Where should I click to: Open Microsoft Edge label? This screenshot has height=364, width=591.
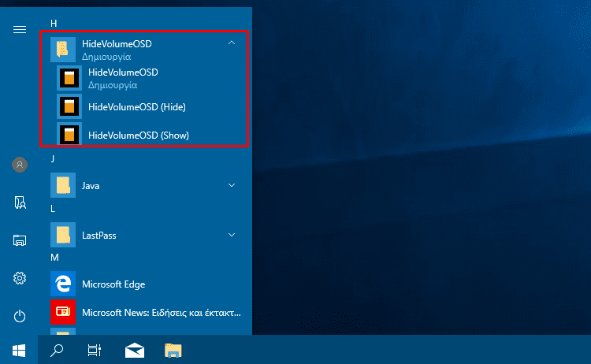coord(113,284)
